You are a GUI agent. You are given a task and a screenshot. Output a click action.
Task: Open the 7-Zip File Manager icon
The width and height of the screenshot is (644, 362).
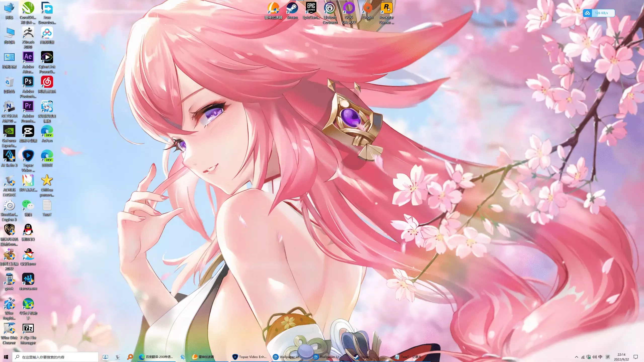(x=28, y=334)
